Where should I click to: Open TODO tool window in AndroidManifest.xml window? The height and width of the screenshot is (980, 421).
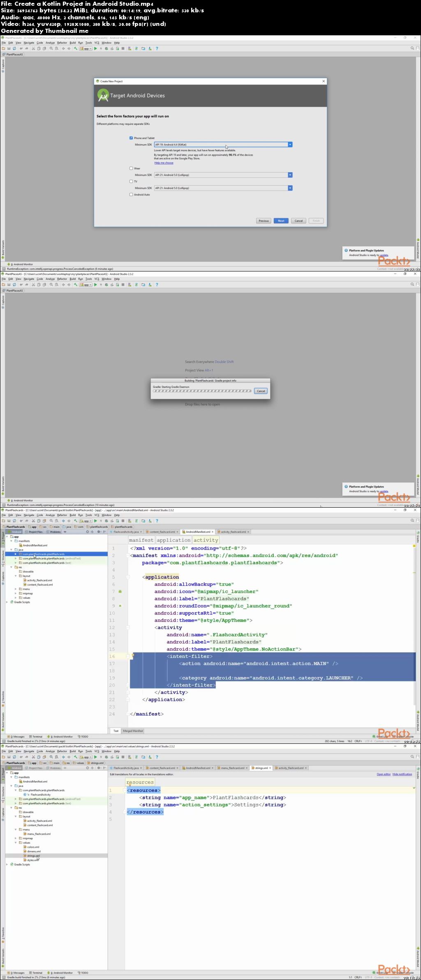pyautogui.click(x=83, y=736)
